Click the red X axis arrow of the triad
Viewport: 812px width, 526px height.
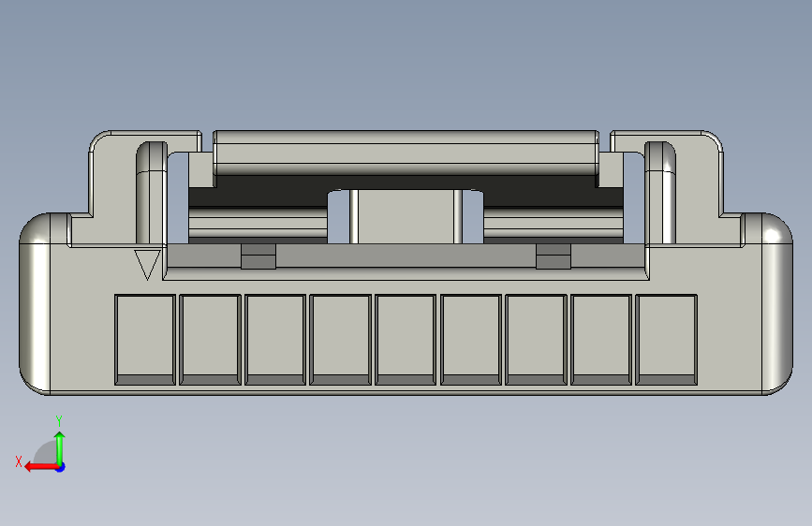click(x=41, y=467)
